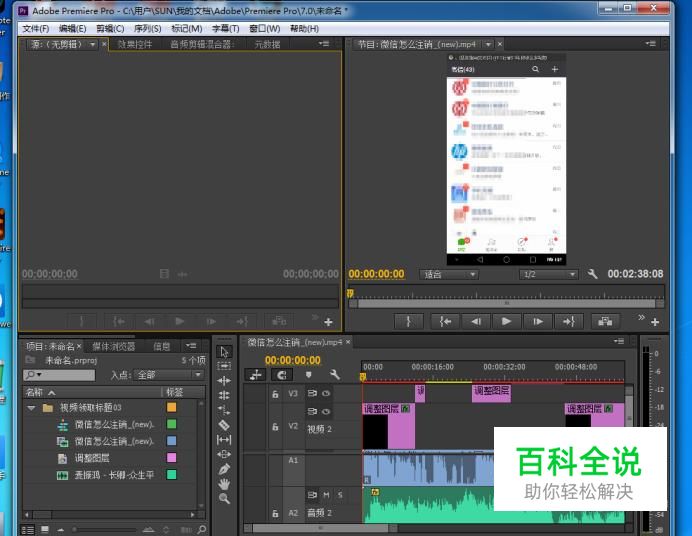Select the Track Select tool
Image resolution: width=692 pixels, height=536 pixels.
tap(224, 366)
